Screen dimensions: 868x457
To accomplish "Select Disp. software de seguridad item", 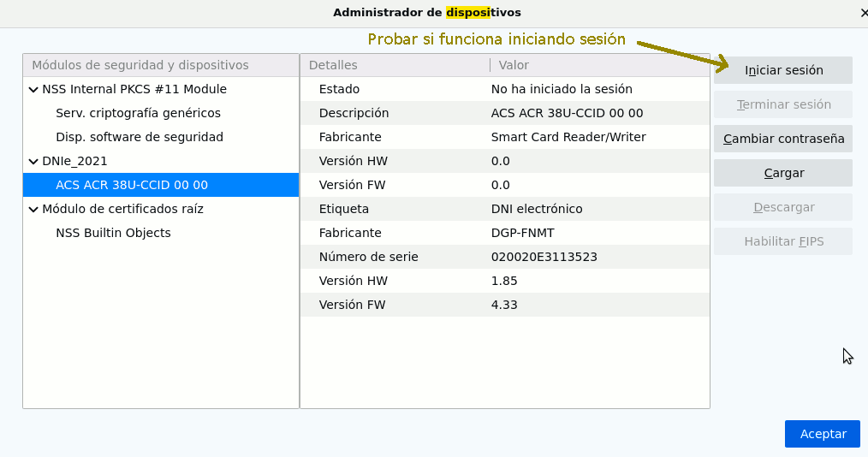I will click(x=140, y=137).
